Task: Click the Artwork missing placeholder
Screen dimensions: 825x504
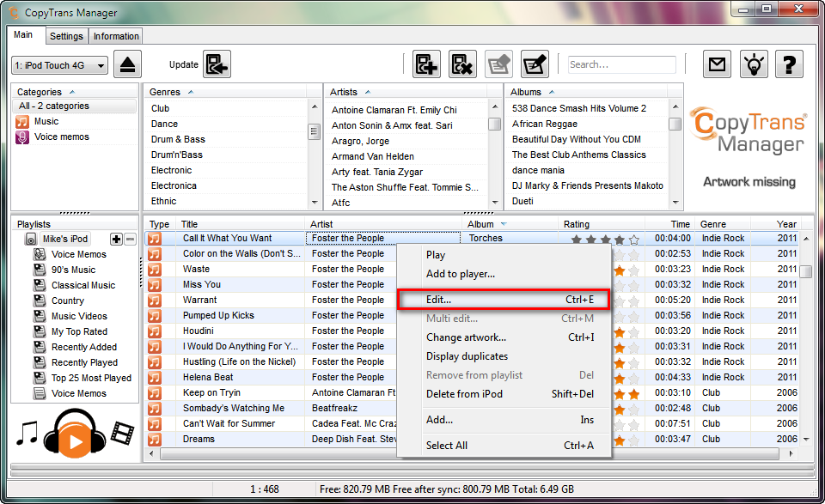Action: (749, 182)
